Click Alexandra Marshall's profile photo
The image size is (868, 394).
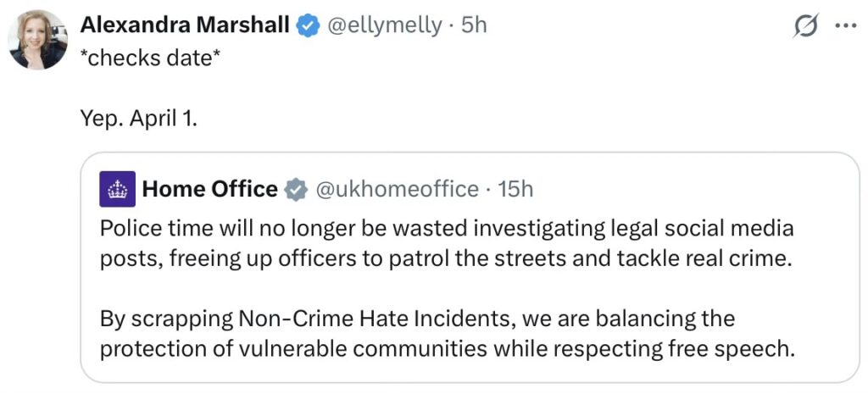pyautogui.click(x=38, y=40)
